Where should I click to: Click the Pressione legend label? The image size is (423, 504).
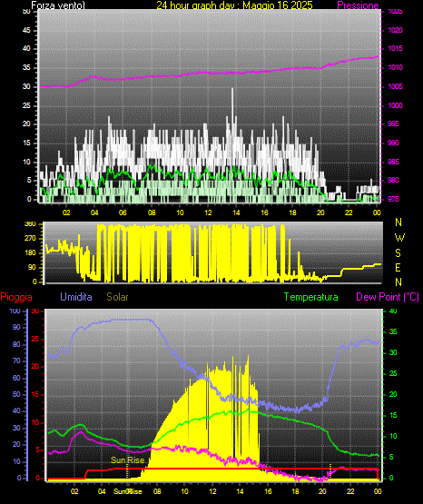tap(358, 5)
